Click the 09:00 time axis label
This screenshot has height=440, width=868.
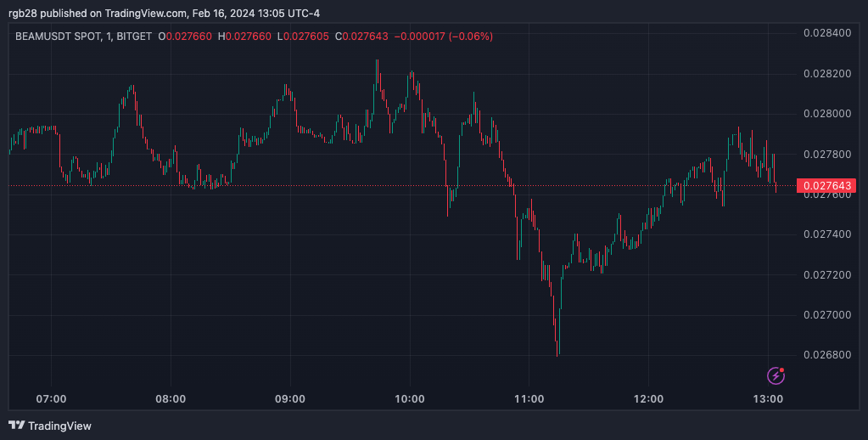coord(290,399)
